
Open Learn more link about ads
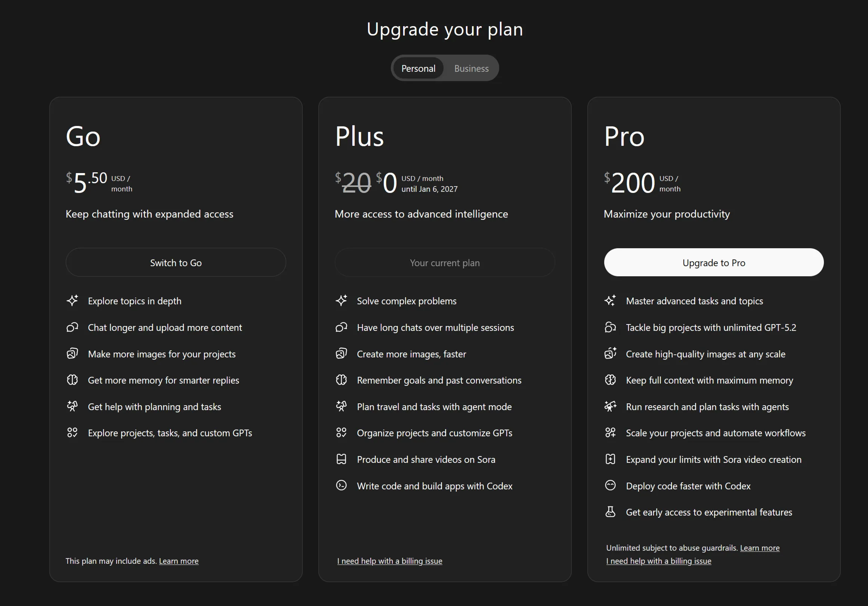(x=179, y=561)
